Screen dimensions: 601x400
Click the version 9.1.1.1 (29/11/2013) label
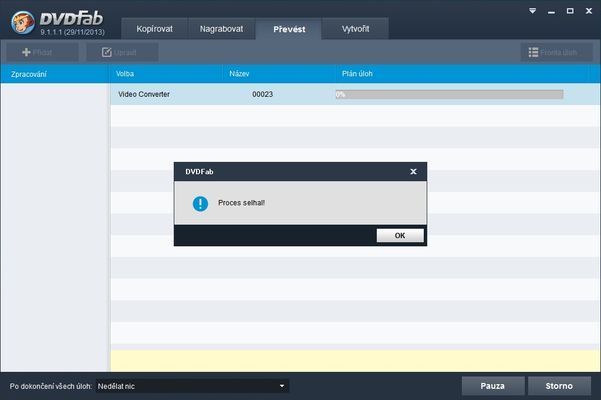click(72, 32)
